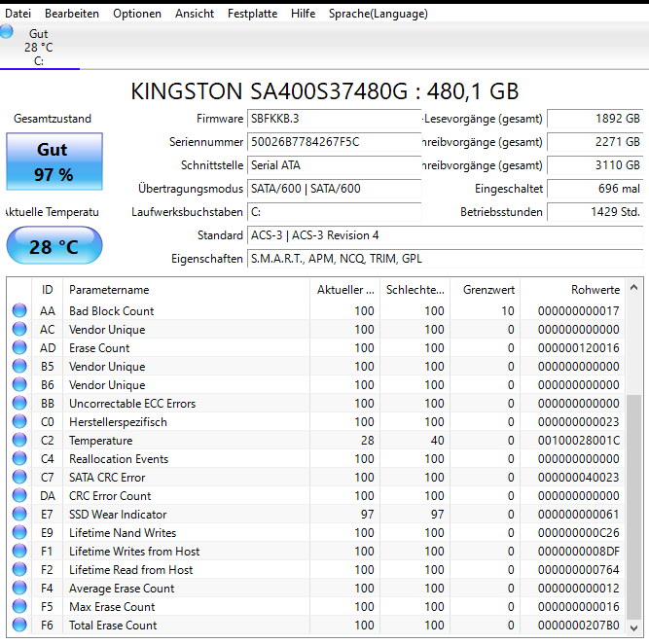Viewport: 649px width, 644px height.
Task: Click status orb for Bad Block Count
Action: 19,310
